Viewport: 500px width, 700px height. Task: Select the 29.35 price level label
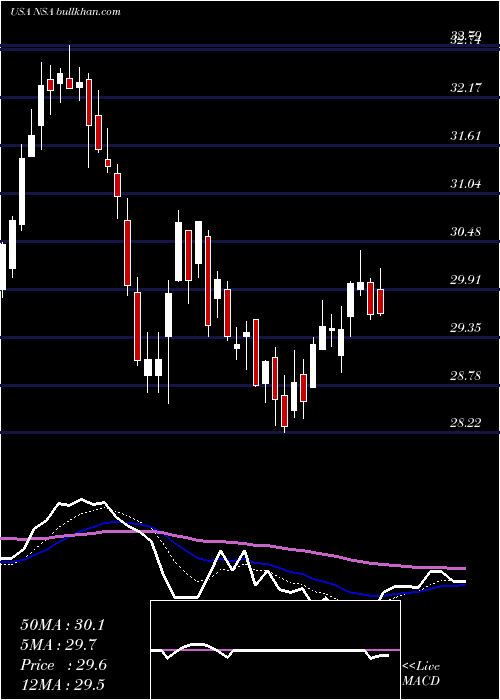466,328
